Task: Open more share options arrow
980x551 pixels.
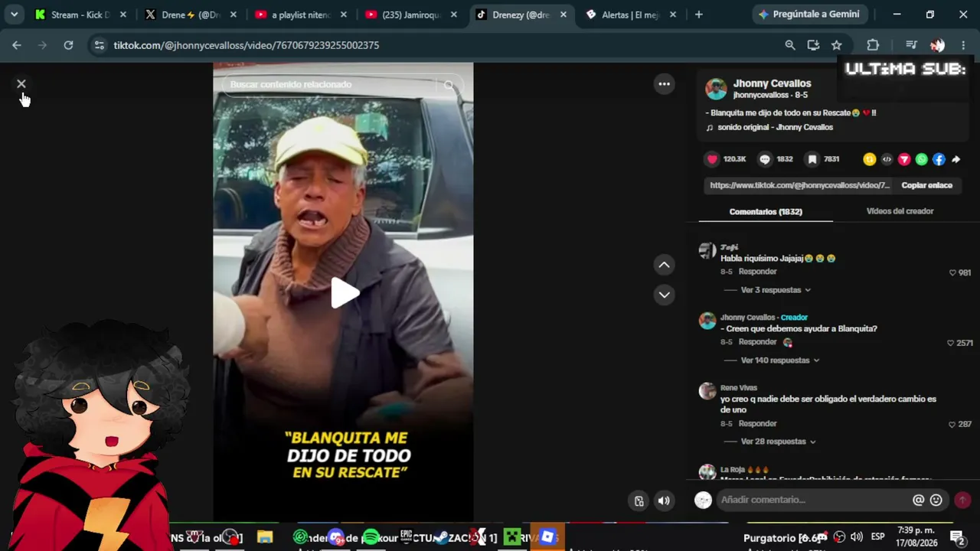Action: [956, 159]
